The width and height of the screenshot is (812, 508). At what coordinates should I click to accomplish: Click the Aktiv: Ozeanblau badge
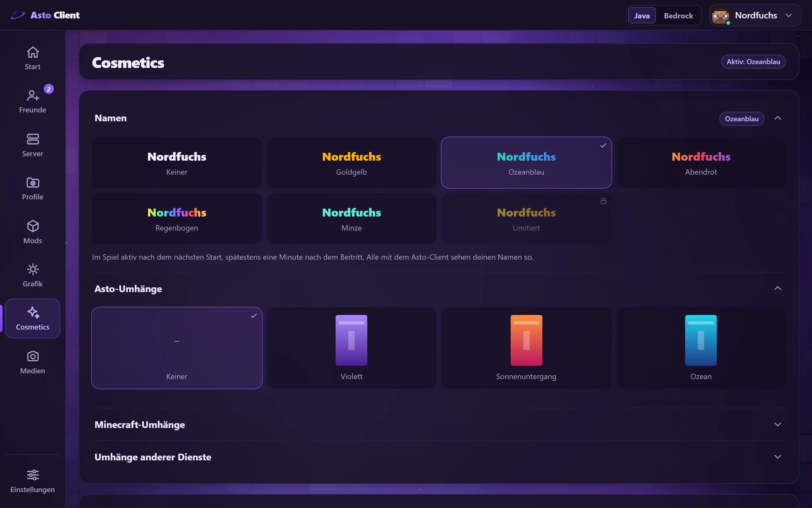coord(753,62)
